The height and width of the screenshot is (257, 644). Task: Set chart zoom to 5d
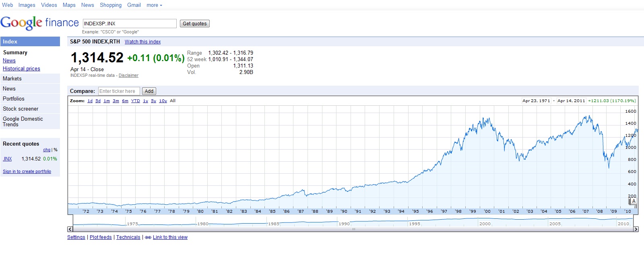coord(98,101)
